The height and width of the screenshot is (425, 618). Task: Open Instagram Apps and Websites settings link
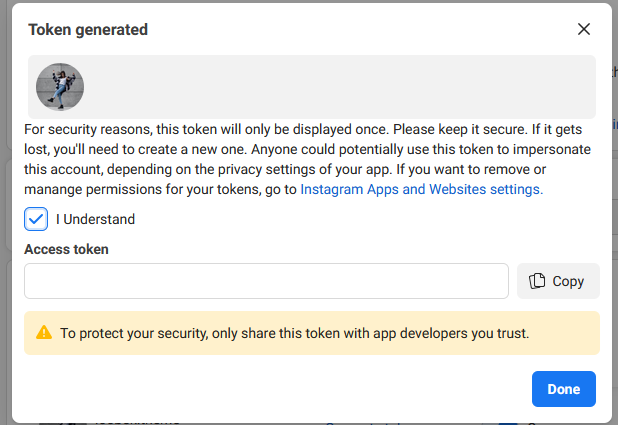tap(422, 189)
